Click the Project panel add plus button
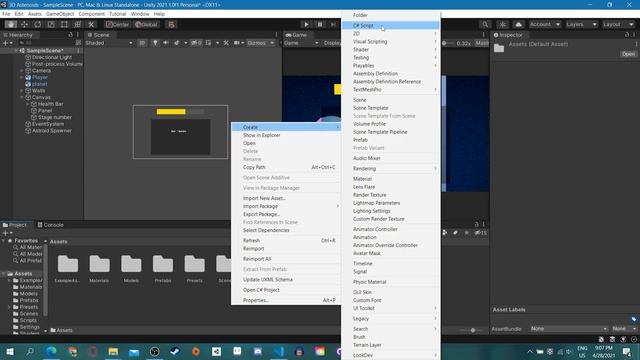Screen dimensions: 640x360 coord(5,233)
